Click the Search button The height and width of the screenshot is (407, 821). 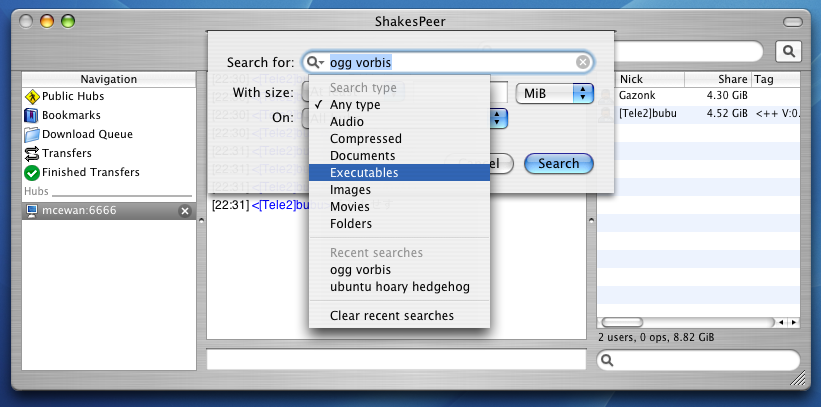558,163
